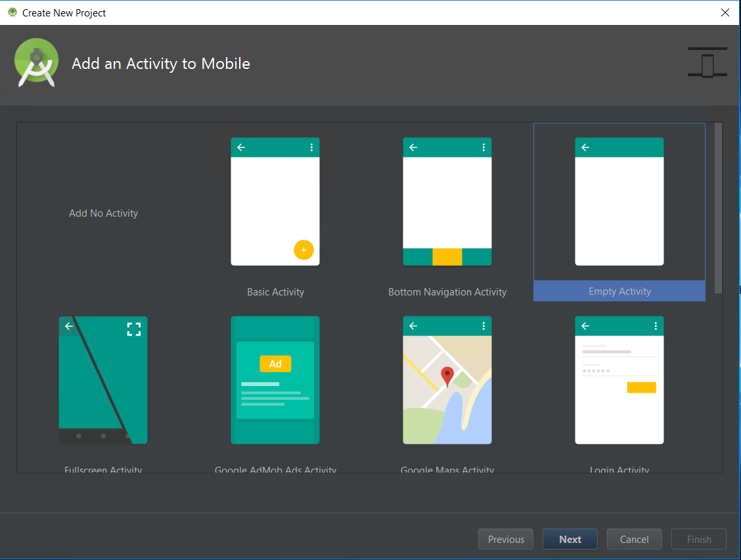Click the yellow plus FAB in Basic Activity
Screen dimensions: 741x560
(x=303, y=249)
